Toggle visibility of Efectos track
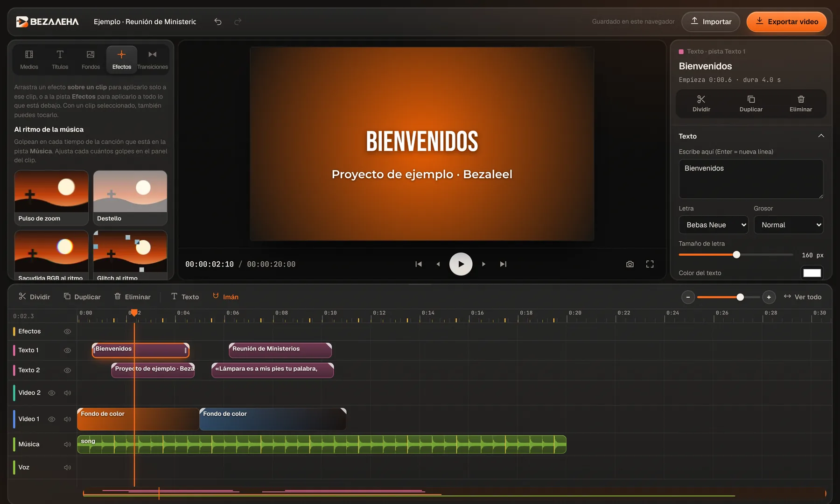 (67, 331)
